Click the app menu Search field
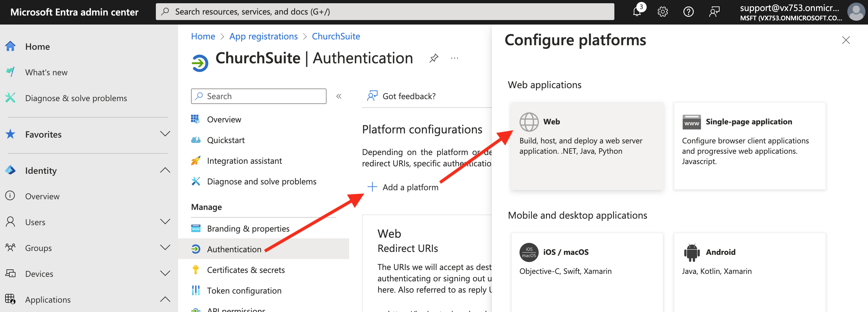Image resolution: width=868 pixels, height=312 pixels. point(258,96)
